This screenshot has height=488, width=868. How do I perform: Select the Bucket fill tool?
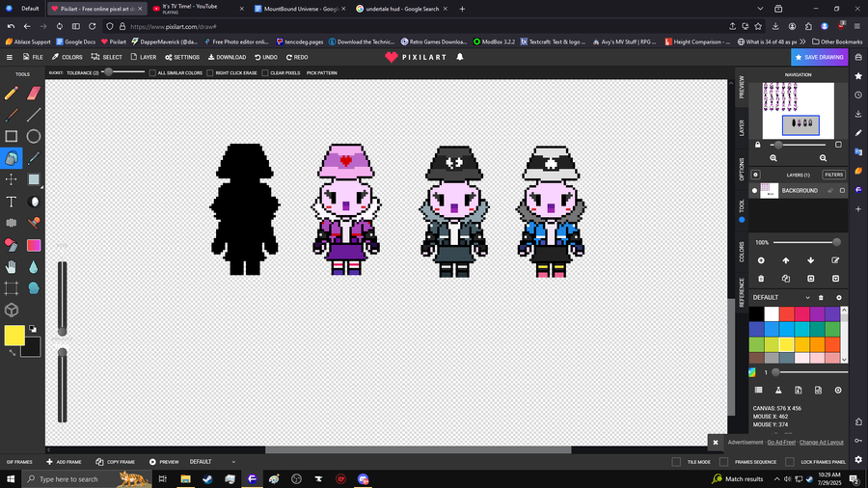tap(11, 158)
